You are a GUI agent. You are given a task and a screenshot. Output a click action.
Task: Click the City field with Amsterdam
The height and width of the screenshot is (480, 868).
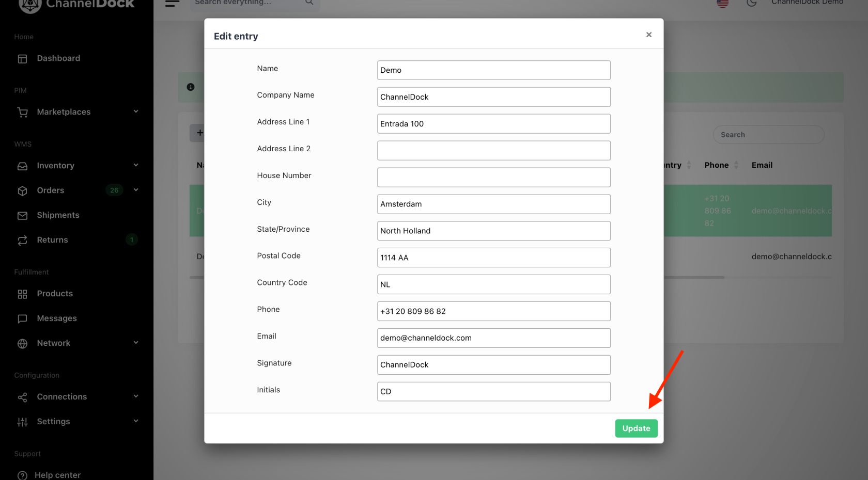(x=494, y=204)
